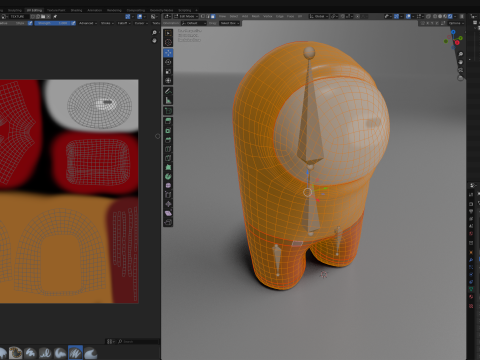Select the Move tool in viewport toolbar
480x360 pixels.
click(x=168, y=53)
